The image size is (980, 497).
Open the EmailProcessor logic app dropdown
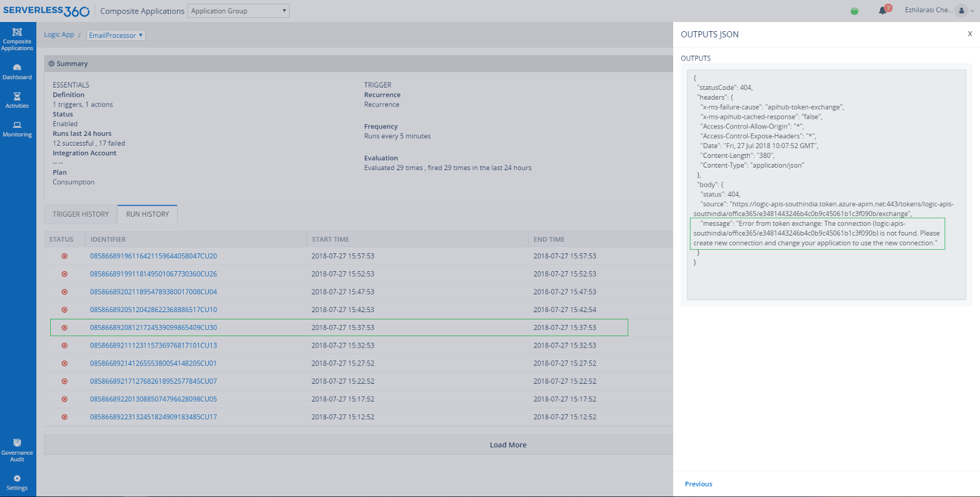[x=116, y=35]
